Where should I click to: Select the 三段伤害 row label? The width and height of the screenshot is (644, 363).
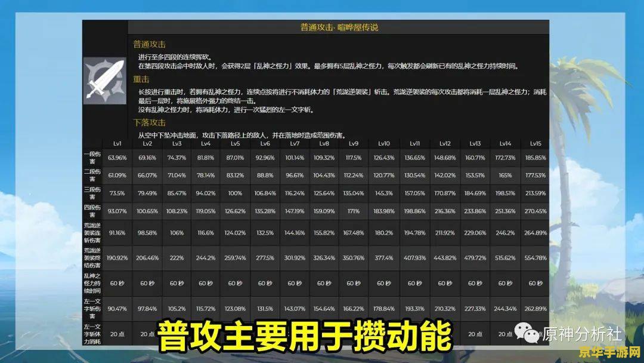(92, 193)
